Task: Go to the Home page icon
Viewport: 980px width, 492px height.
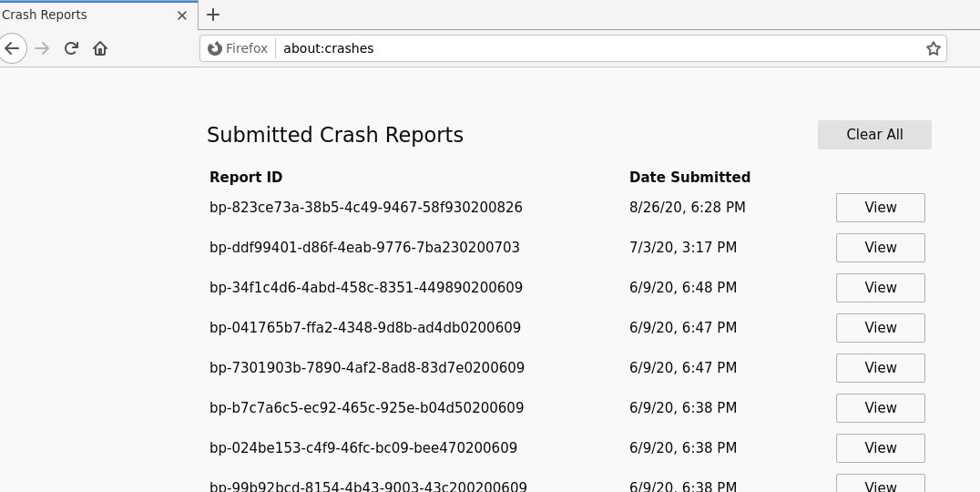Action: coord(100,48)
